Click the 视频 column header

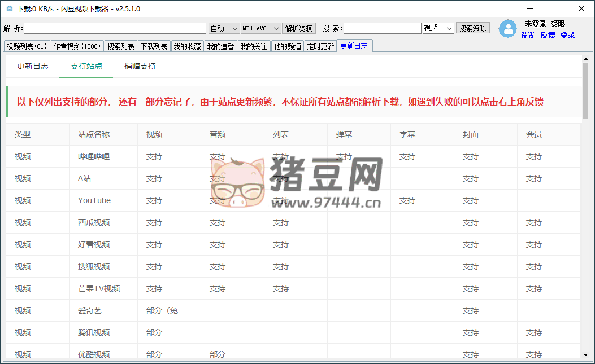(170, 134)
